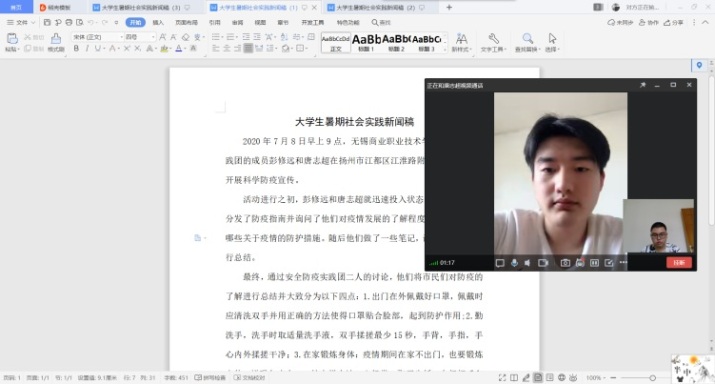
Task: Open the Insert ribbon tab
Action: pyautogui.click(x=158, y=22)
